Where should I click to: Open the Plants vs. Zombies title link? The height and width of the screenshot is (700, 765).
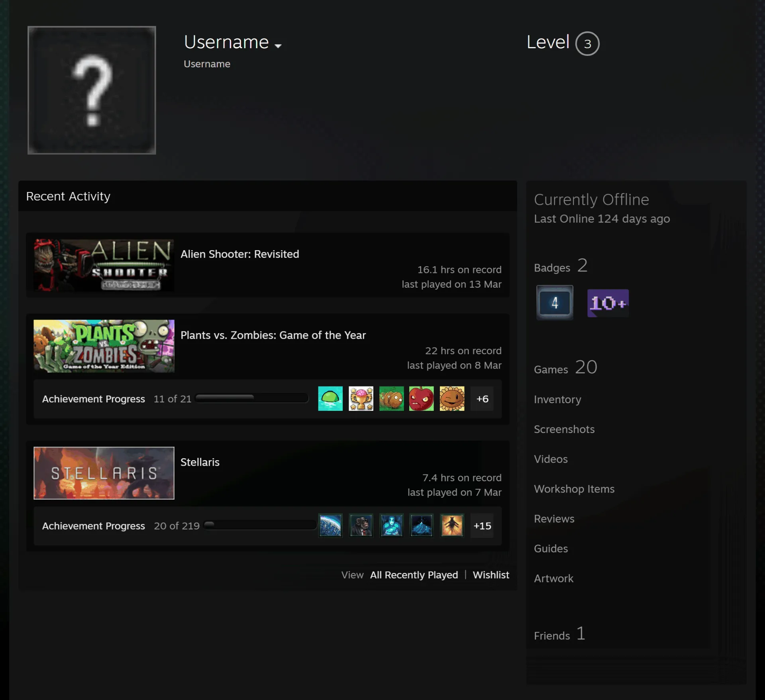coord(273,335)
